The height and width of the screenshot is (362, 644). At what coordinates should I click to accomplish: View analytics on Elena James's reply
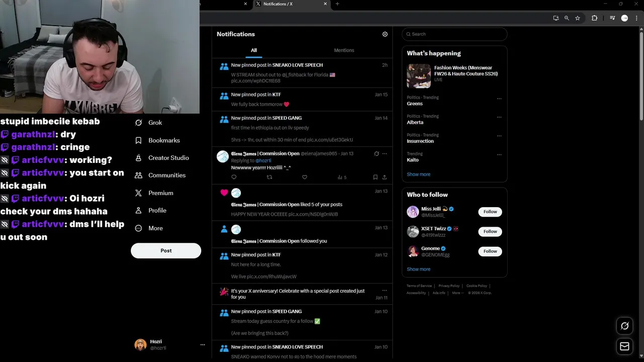click(342, 177)
